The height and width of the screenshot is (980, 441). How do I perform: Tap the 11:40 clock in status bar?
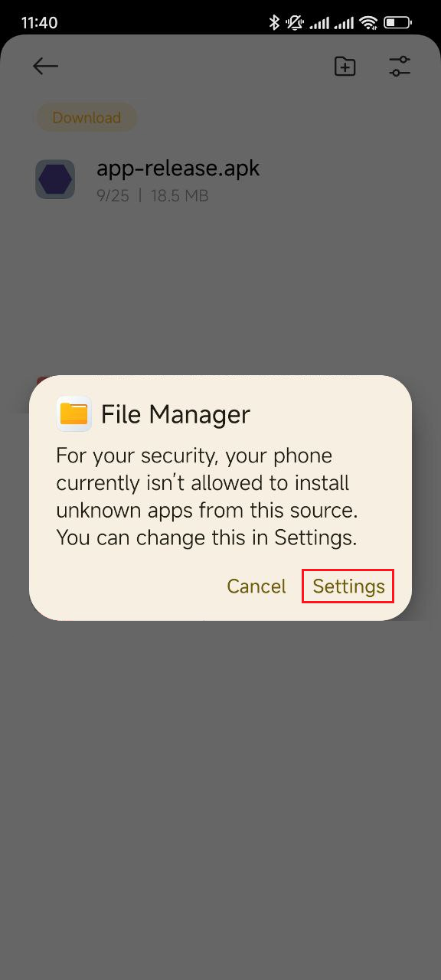[x=39, y=23]
